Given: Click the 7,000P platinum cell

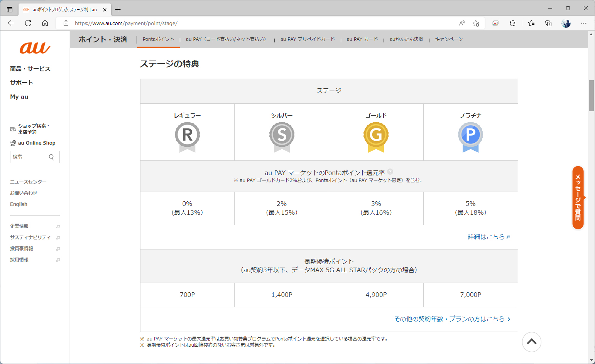Looking at the screenshot, I should point(471,295).
